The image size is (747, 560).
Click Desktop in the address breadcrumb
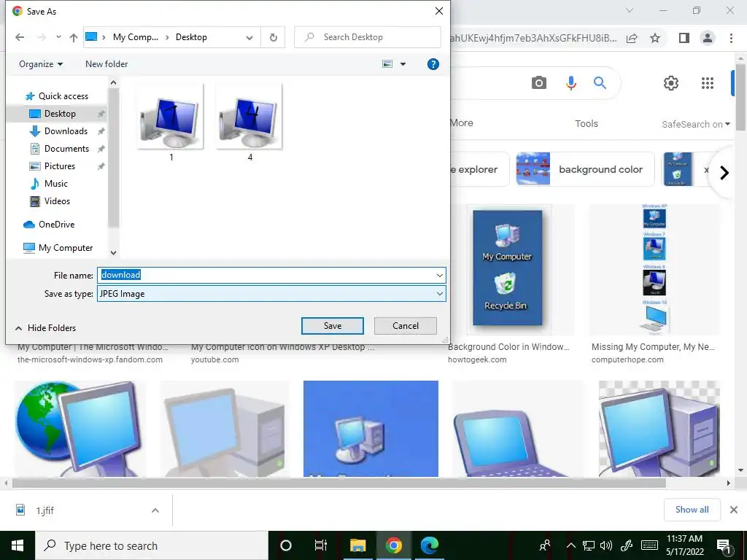point(191,37)
